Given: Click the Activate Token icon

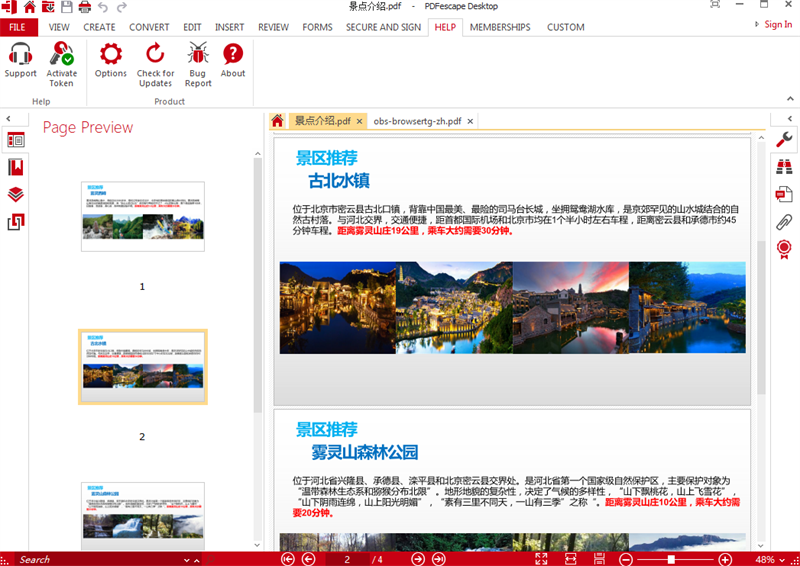Looking at the screenshot, I should point(61,60).
